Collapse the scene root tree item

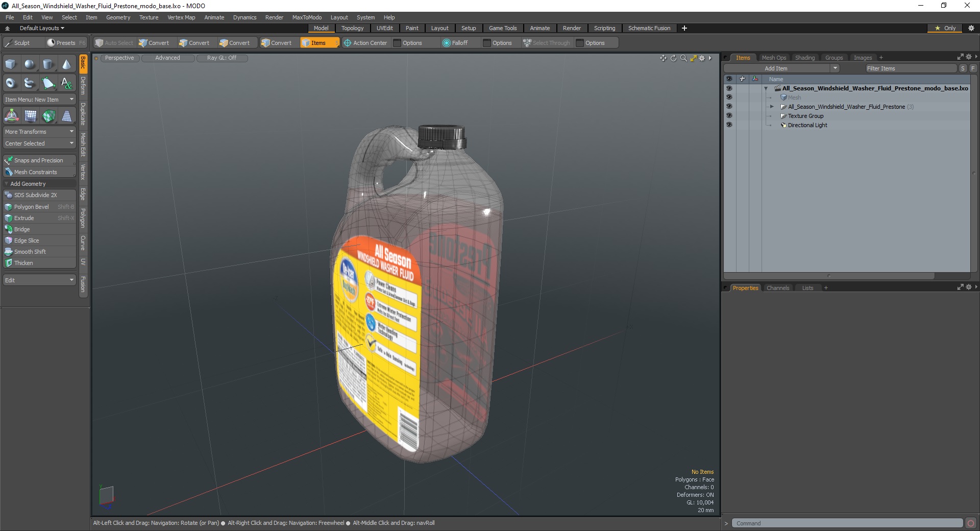(x=766, y=88)
